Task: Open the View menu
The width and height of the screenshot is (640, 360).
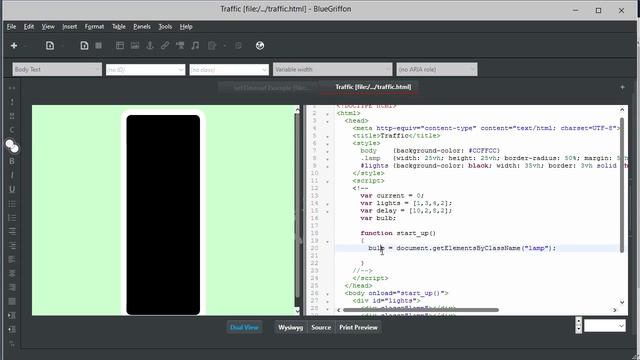Action: tap(48, 27)
